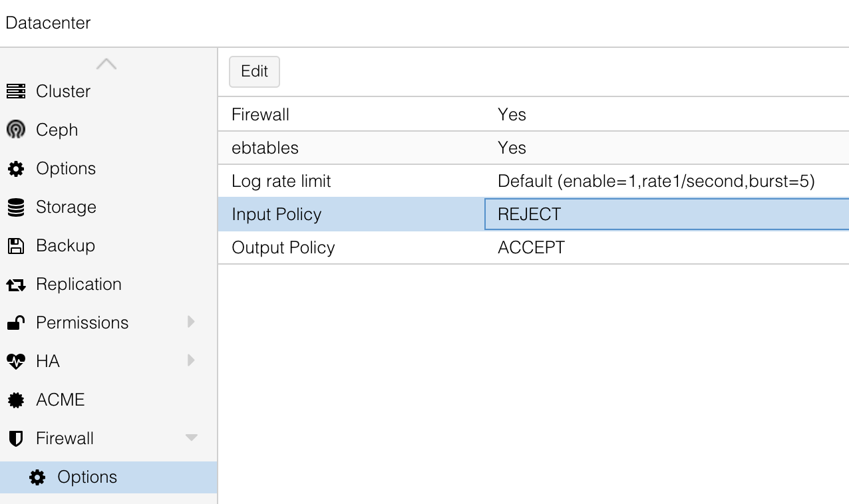The height and width of the screenshot is (504, 849).
Task: Click the Edit button
Action: click(254, 72)
